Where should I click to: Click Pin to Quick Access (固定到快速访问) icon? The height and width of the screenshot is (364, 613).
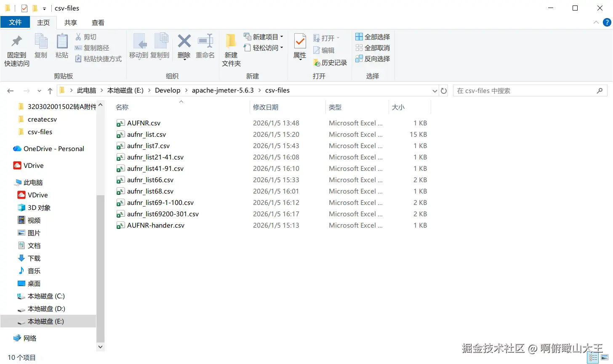click(x=17, y=41)
